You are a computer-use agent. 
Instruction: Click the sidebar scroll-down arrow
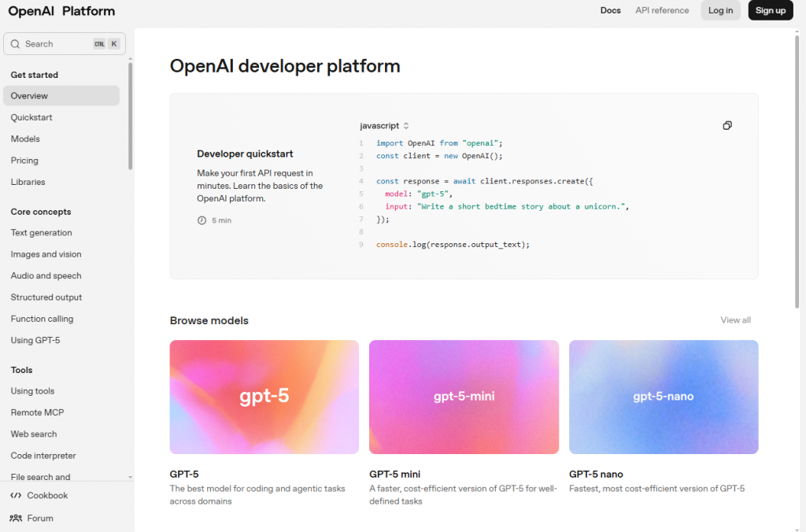click(x=130, y=478)
